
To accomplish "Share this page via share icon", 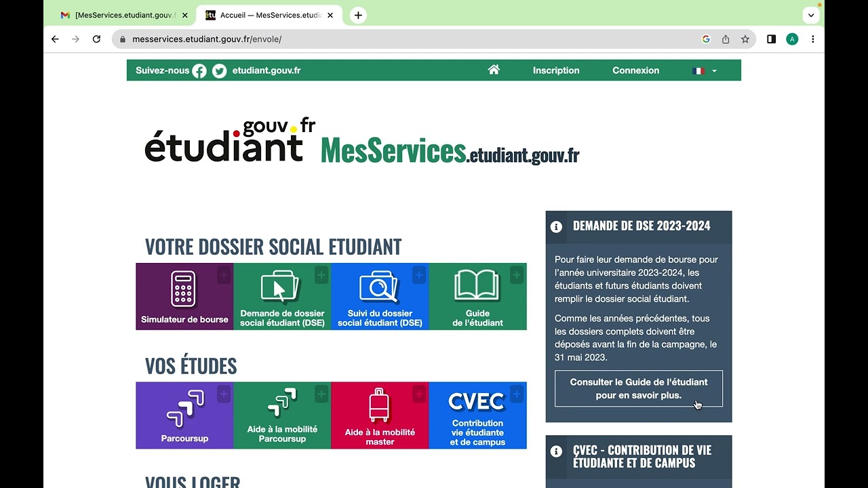I will [726, 39].
